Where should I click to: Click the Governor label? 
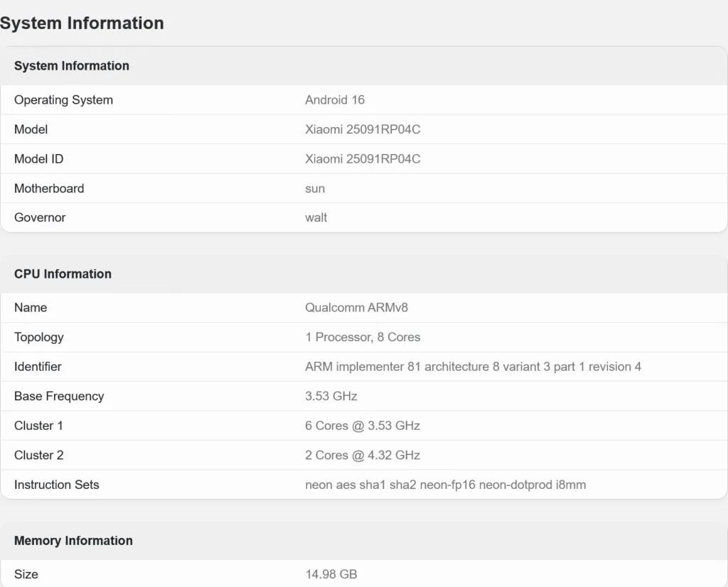[x=40, y=217]
